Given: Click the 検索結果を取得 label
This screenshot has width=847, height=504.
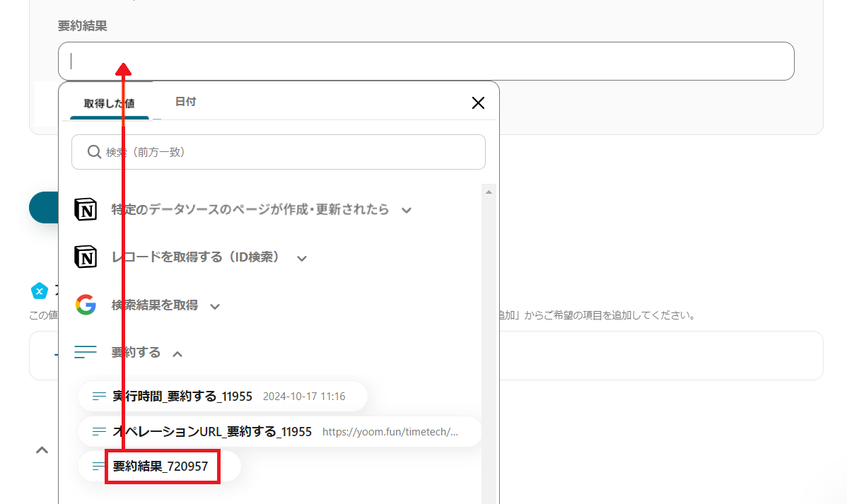Looking at the screenshot, I should pyautogui.click(x=155, y=305).
